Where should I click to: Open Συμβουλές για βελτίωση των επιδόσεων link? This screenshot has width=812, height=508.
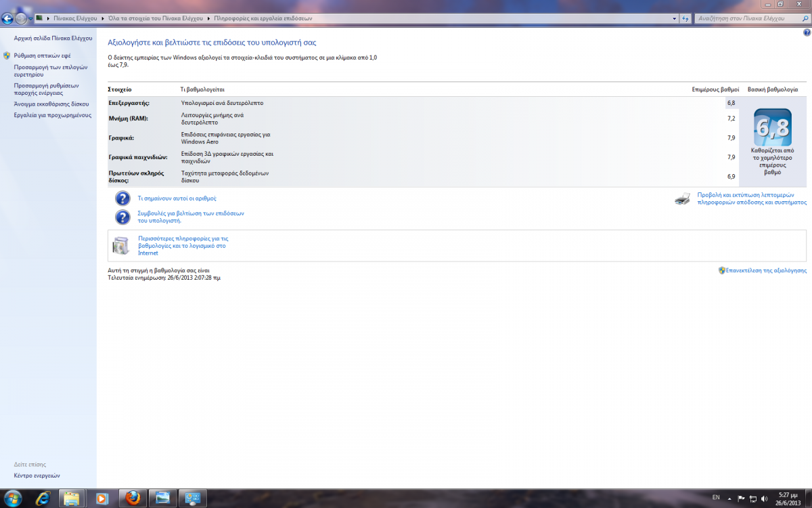pyautogui.click(x=191, y=217)
